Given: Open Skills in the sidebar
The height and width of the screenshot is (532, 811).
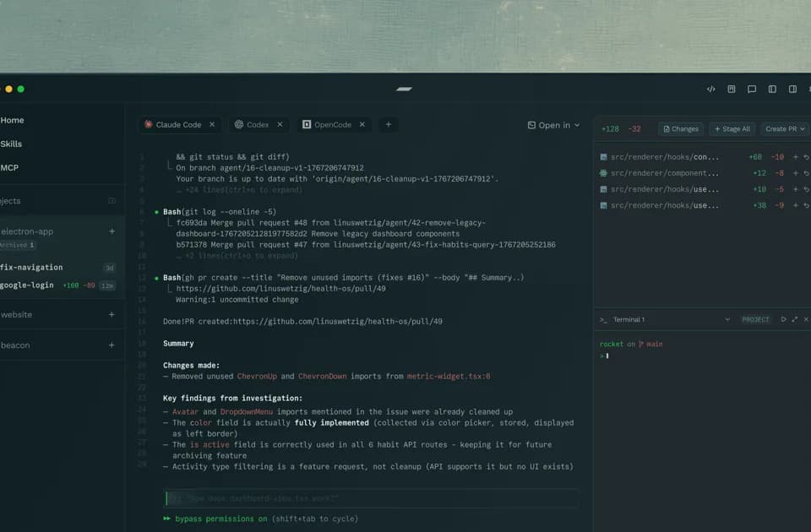Looking at the screenshot, I should pyautogui.click(x=11, y=144).
